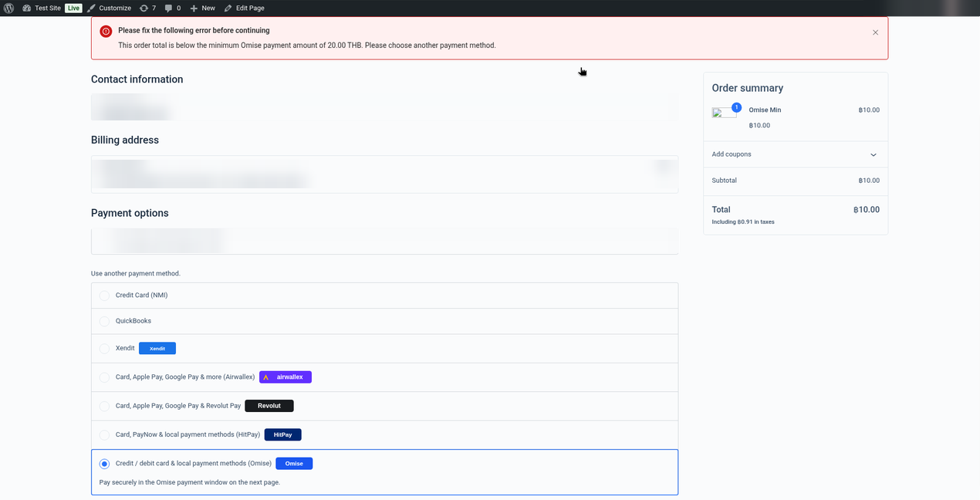The height and width of the screenshot is (500, 980).
Task: Select the Omise payment radio button
Action: tap(104, 464)
